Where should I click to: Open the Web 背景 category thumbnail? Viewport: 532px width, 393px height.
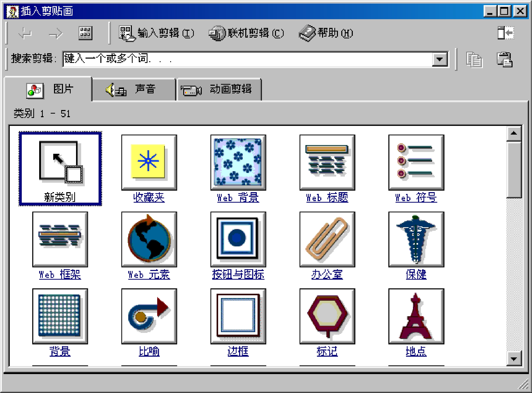click(x=238, y=163)
